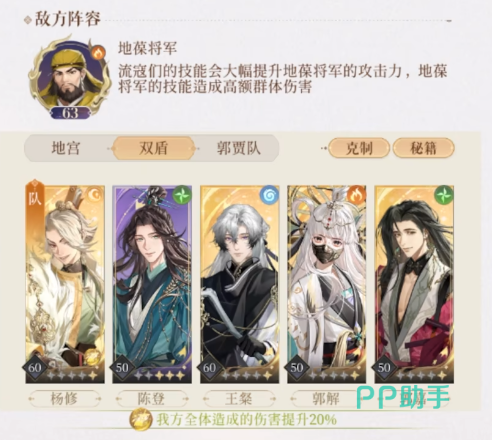Viewport: 492px width, 440px height.
Task: Select the 双盾 team tab
Action: [x=153, y=148]
